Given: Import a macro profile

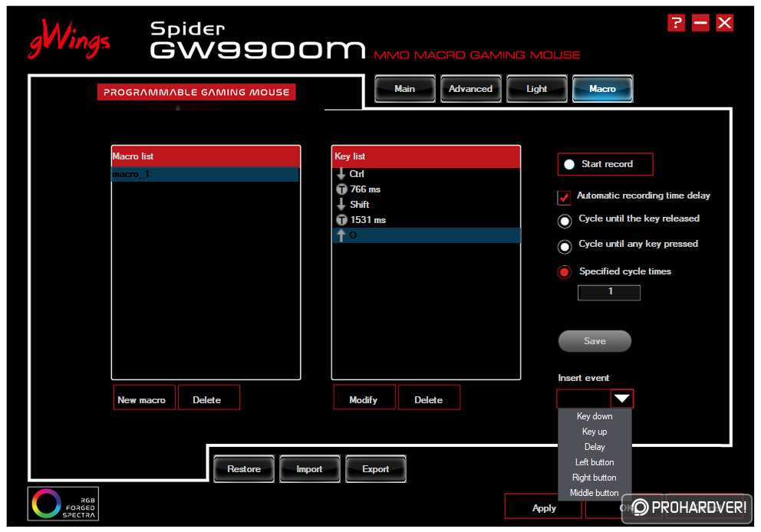Looking at the screenshot, I should click(310, 469).
